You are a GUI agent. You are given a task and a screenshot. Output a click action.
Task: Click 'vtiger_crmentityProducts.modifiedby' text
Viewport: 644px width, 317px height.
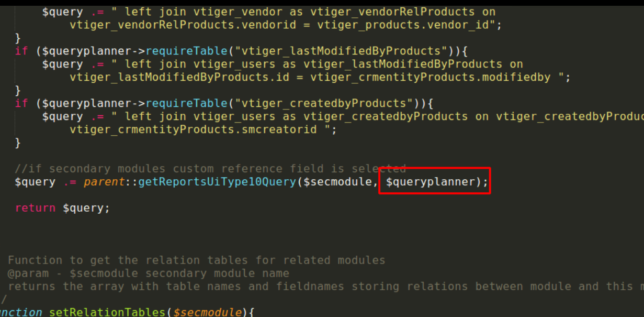[430, 77]
